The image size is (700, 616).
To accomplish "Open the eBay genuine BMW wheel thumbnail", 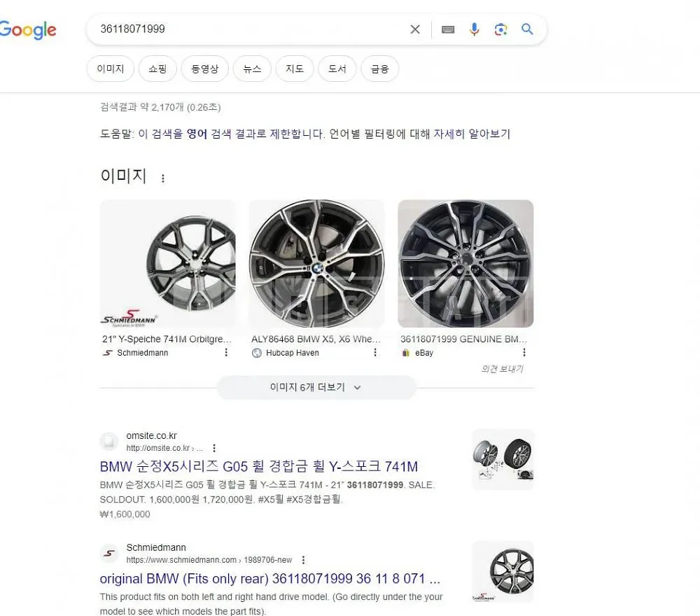I will pos(465,263).
